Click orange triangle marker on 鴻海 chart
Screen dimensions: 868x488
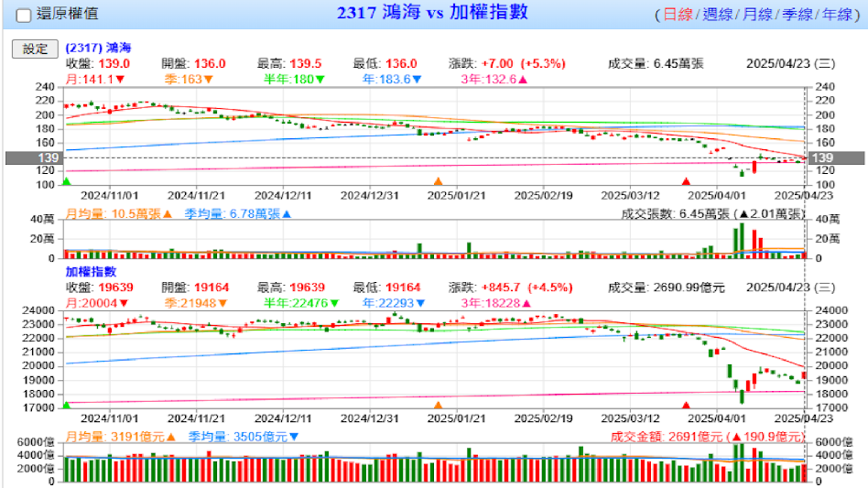(x=438, y=181)
